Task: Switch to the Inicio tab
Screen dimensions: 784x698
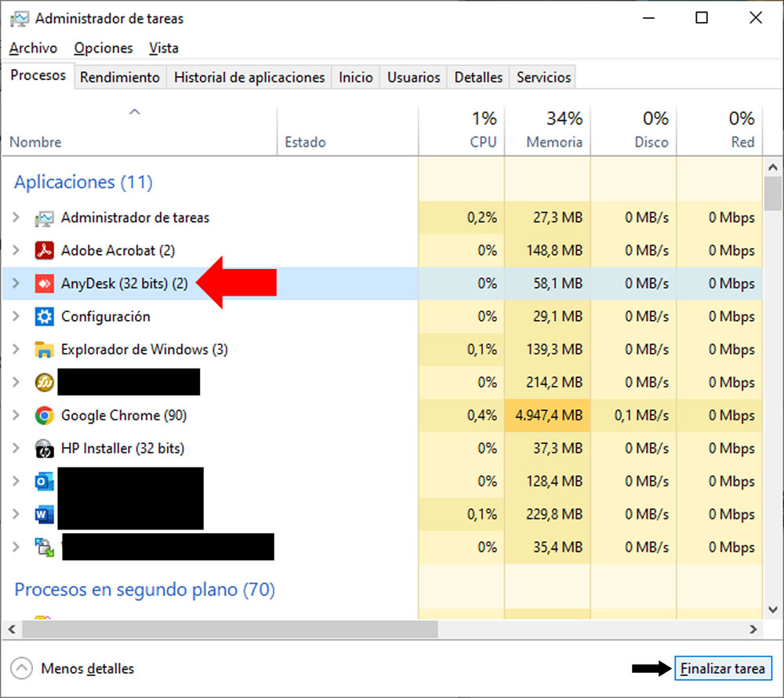Action: point(355,77)
